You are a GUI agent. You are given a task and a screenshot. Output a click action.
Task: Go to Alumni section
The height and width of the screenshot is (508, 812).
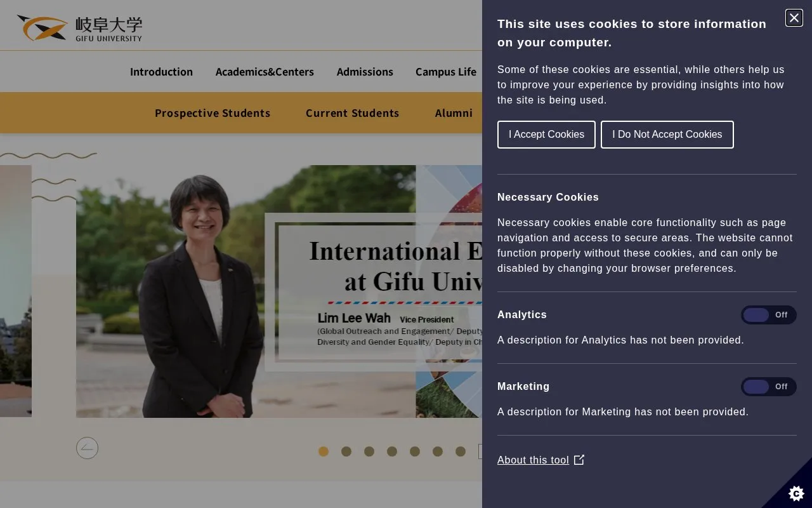pyautogui.click(x=454, y=113)
